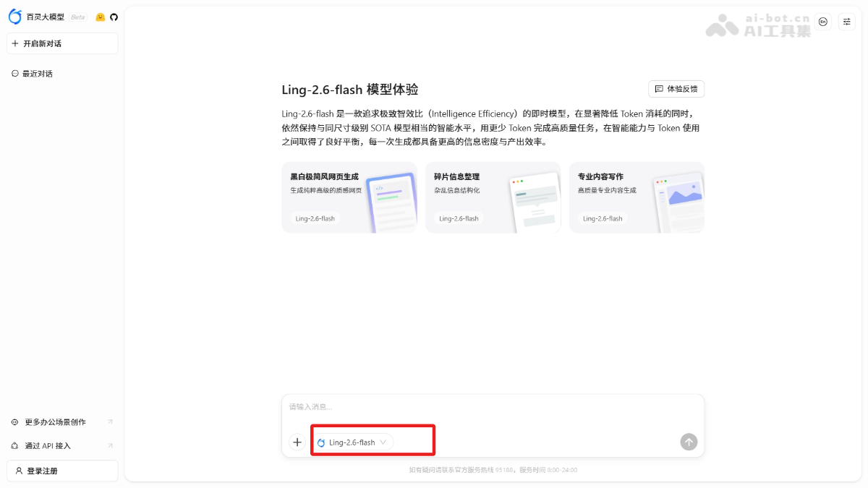868x488 pixels.
Task: Switch language with the En toggle
Action: pos(822,22)
